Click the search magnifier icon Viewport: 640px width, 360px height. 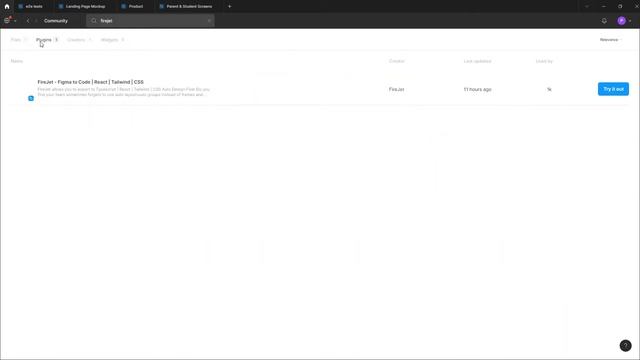coord(94,21)
